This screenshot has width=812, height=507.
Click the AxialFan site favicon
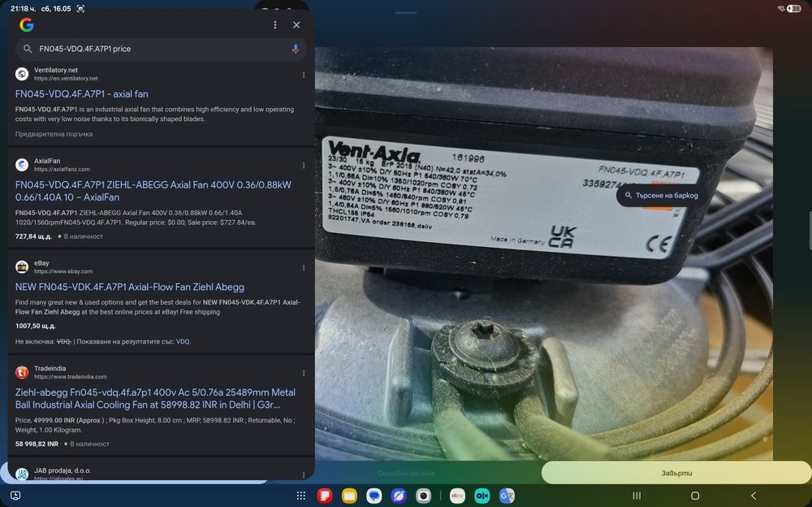(x=22, y=164)
